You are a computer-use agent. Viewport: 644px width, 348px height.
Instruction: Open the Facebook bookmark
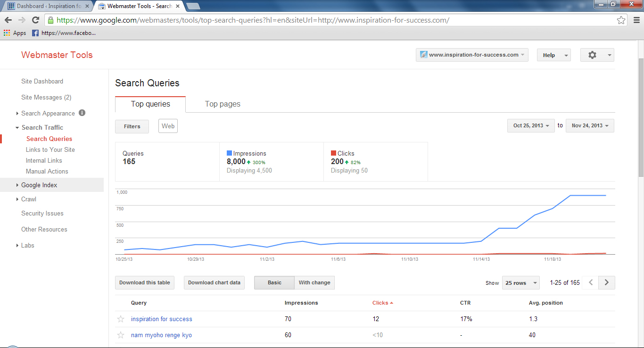point(64,33)
